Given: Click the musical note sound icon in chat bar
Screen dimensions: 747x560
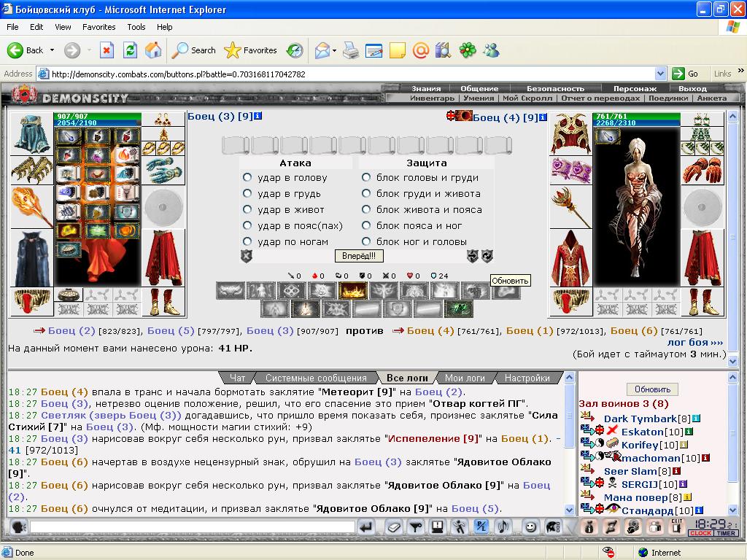Looking at the screenshot, I should (x=503, y=527).
